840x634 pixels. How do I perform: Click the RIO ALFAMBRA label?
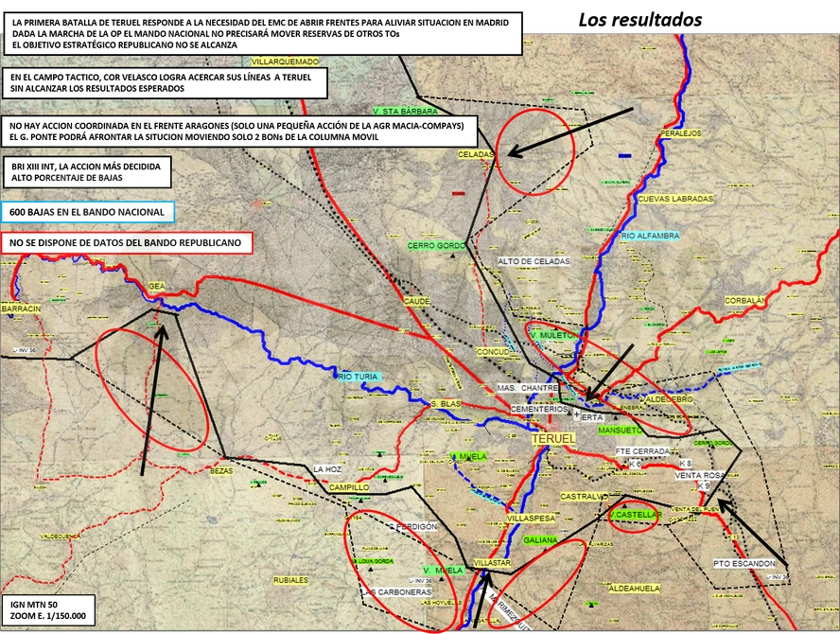(x=650, y=236)
